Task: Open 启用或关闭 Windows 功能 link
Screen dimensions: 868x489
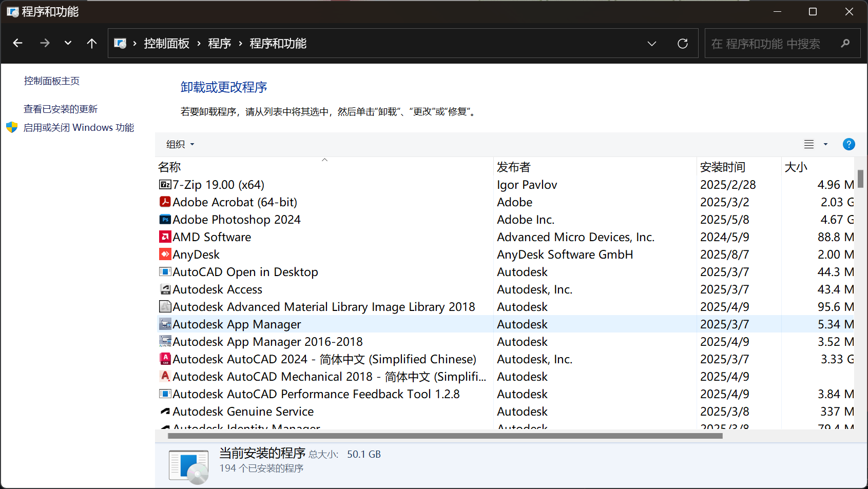Action: click(x=79, y=127)
